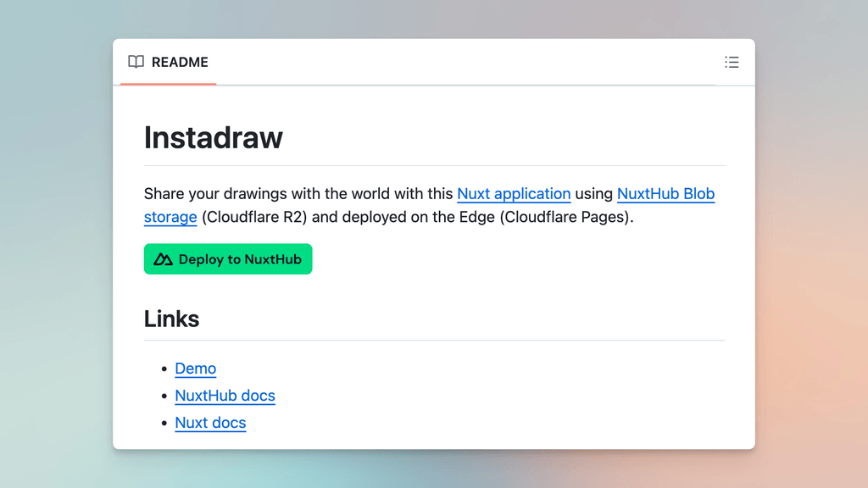Select the bullet beside Demo
Viewport: 868px width, 488px height.
[x=165, y=369]
